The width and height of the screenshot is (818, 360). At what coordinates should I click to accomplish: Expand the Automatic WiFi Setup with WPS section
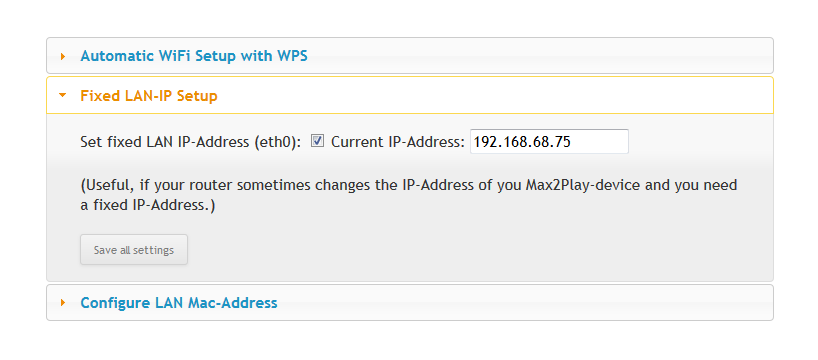(410, 56)
